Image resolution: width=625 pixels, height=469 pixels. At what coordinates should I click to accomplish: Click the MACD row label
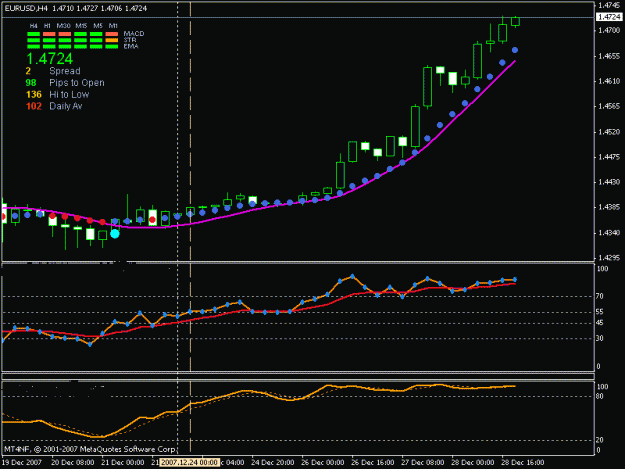[134, 34]
